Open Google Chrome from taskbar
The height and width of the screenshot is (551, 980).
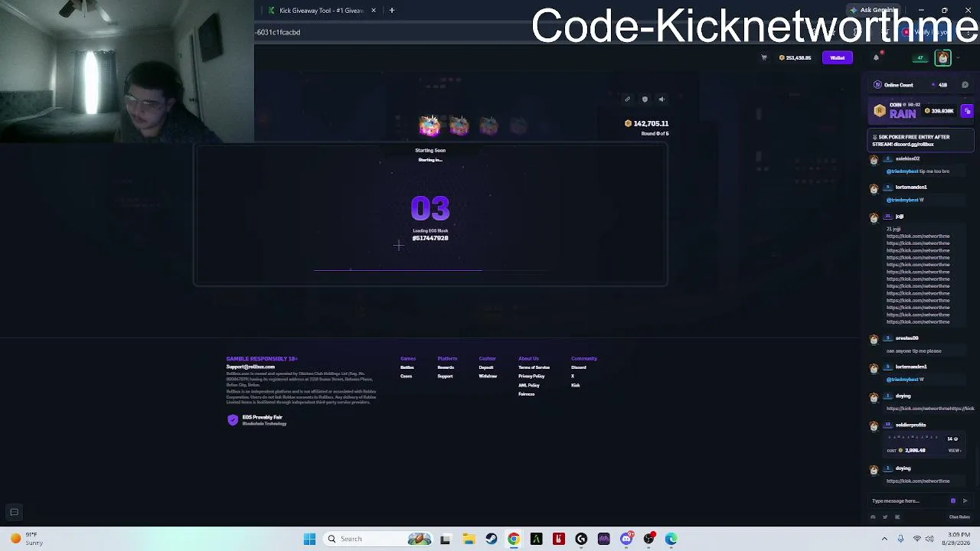(x=514, y=539)
